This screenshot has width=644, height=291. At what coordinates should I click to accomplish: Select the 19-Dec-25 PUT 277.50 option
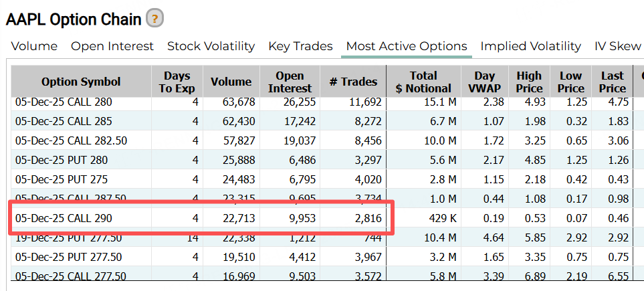click(x=68, y=237)
